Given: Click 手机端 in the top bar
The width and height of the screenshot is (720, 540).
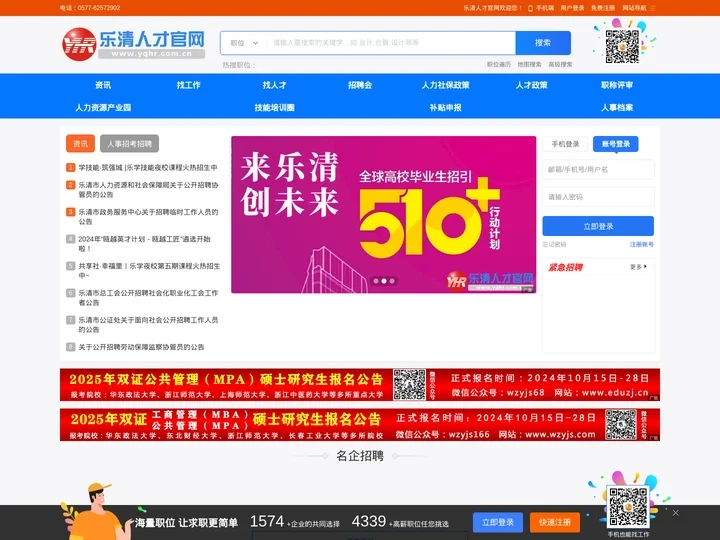Looking at the screenshot, I should (x=545, y=8).
